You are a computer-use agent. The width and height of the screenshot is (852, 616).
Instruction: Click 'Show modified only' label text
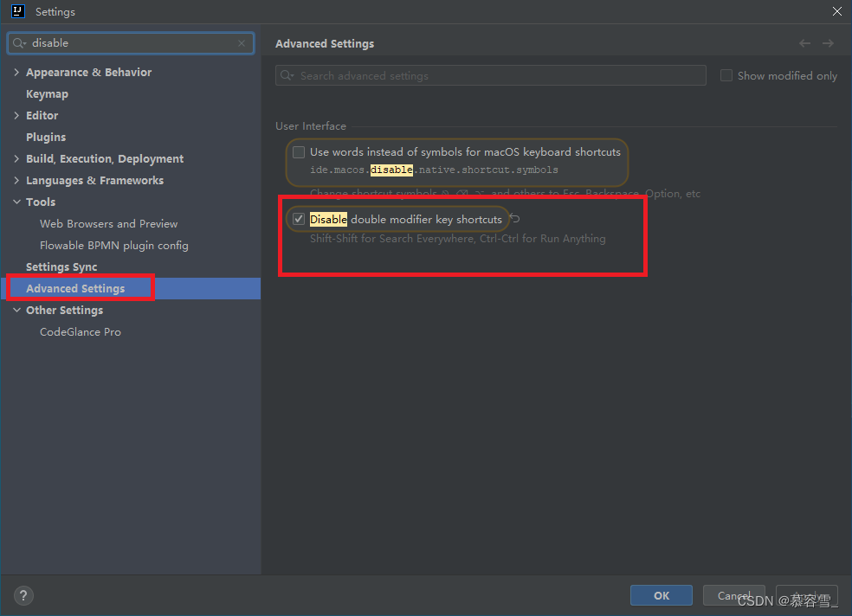pos(787,75)
